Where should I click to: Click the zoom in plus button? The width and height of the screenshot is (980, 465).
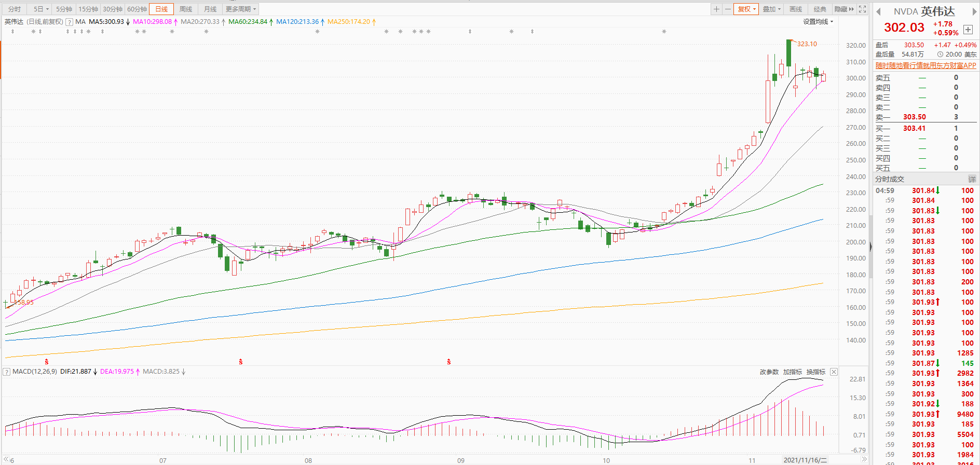(716, 9)
